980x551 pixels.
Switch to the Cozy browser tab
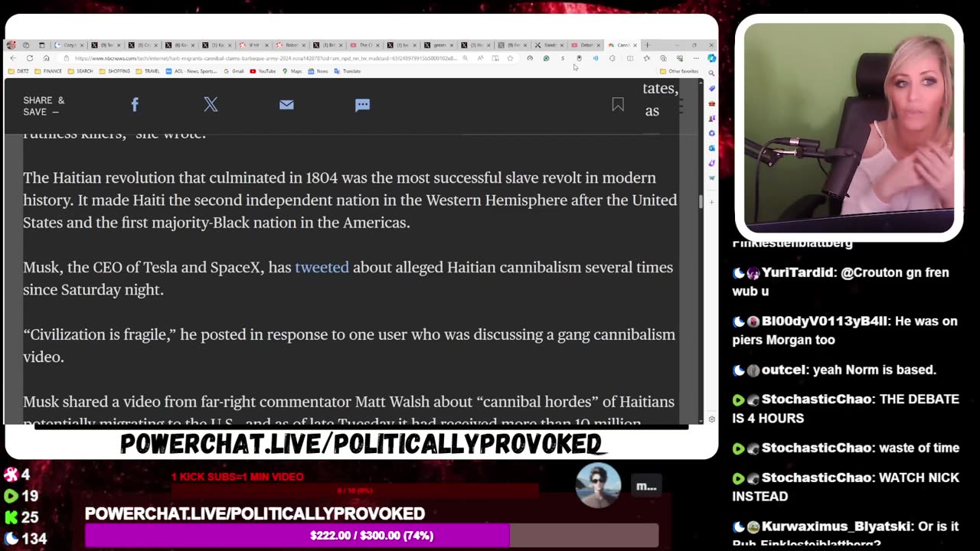click(x=69, y=45)
